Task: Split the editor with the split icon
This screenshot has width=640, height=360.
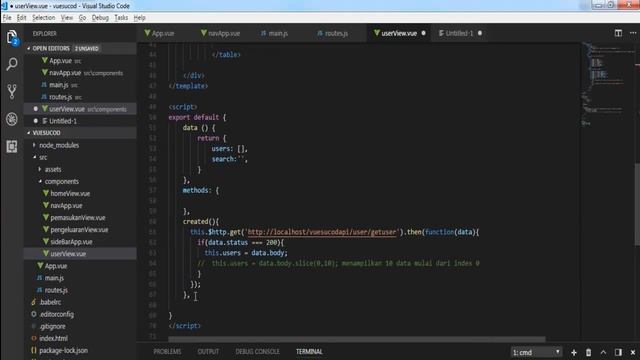Action: pyautogui.click(x=618, y=33)
